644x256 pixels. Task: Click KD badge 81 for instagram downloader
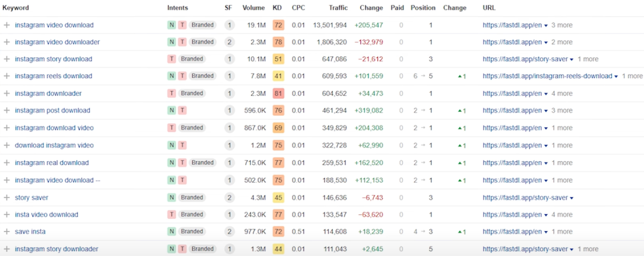pyautogui.click(x=278, y=94)
